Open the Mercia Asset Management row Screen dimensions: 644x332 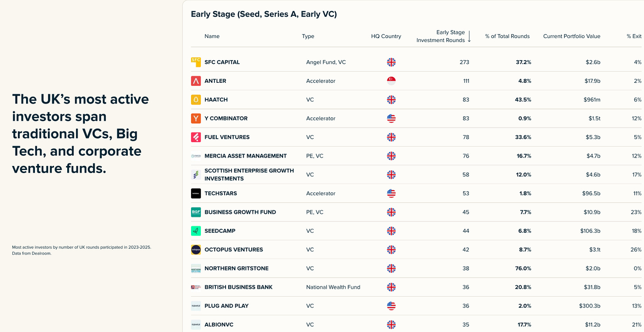pos(416,156)
